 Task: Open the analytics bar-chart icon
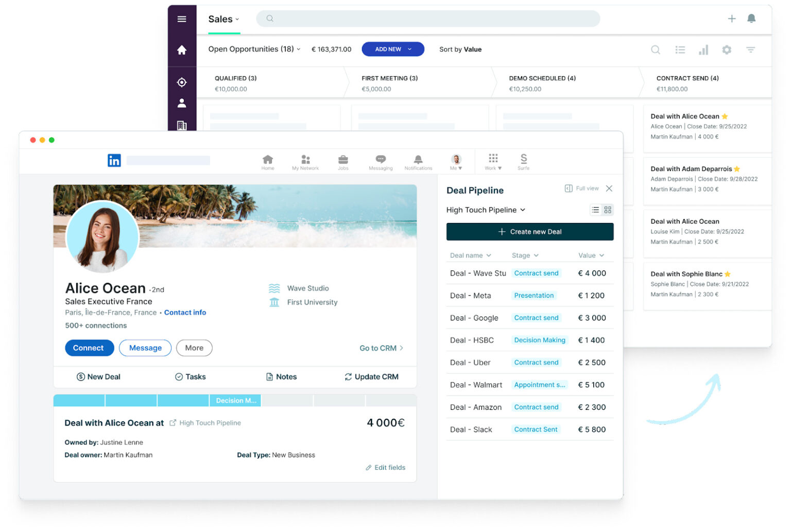(x=703, y=49)
